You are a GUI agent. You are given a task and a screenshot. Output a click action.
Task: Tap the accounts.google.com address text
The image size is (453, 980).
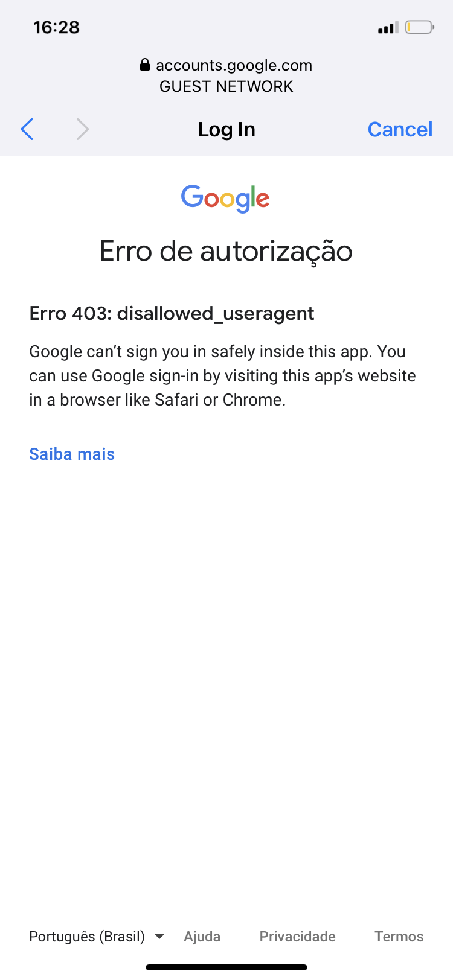pos(234,65)
